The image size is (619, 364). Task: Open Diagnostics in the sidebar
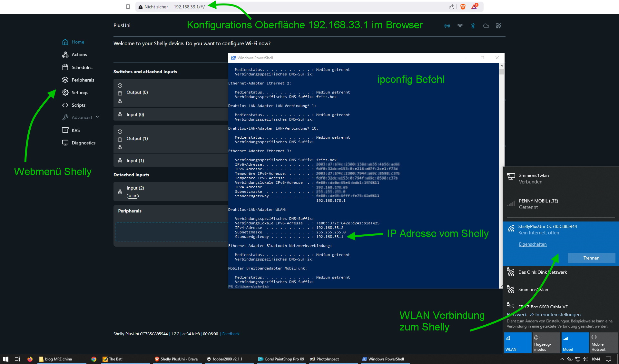coord(79,143)
